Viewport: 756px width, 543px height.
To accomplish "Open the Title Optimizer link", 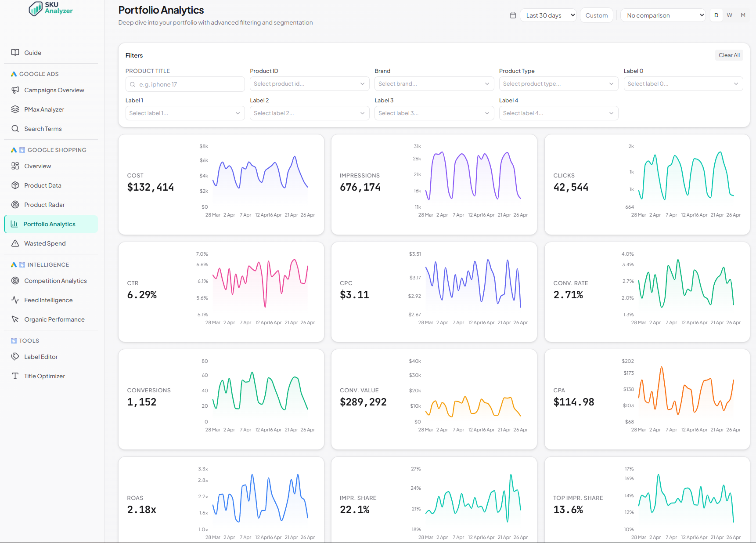I will [x=51, y=376].
